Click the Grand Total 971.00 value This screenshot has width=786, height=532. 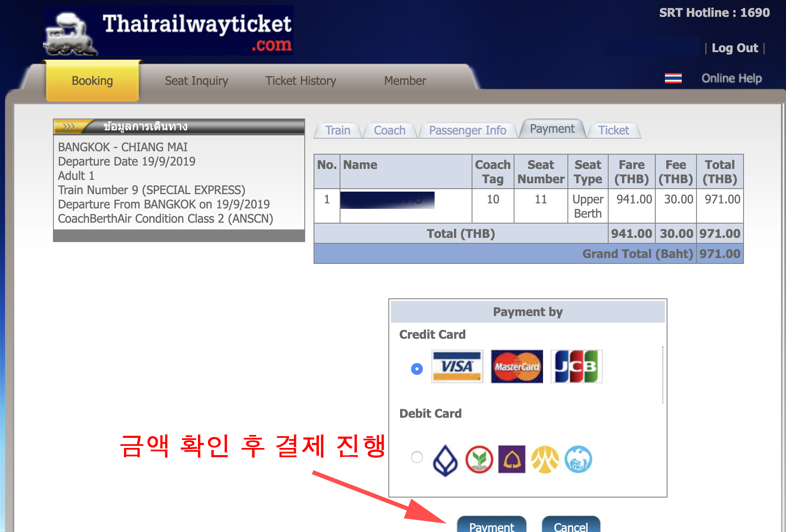click(720, 254)
